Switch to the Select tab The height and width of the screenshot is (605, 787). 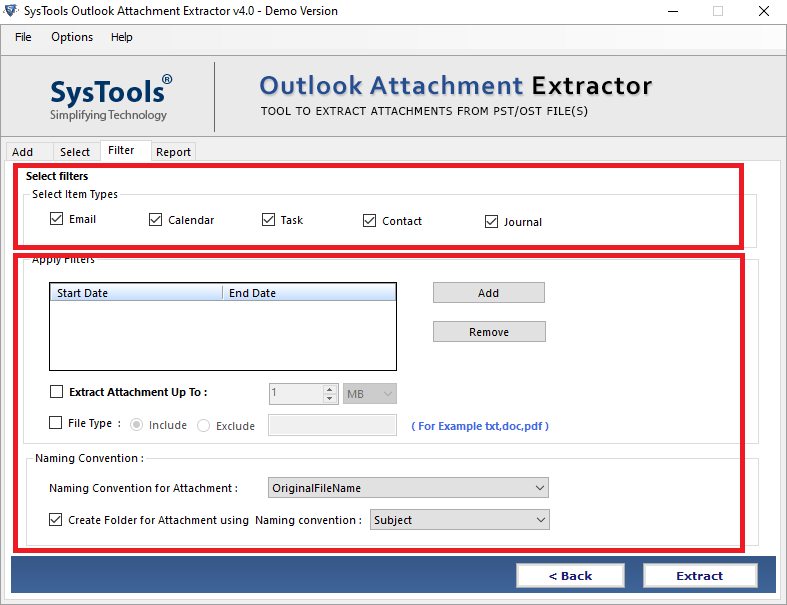click(75, 152)
